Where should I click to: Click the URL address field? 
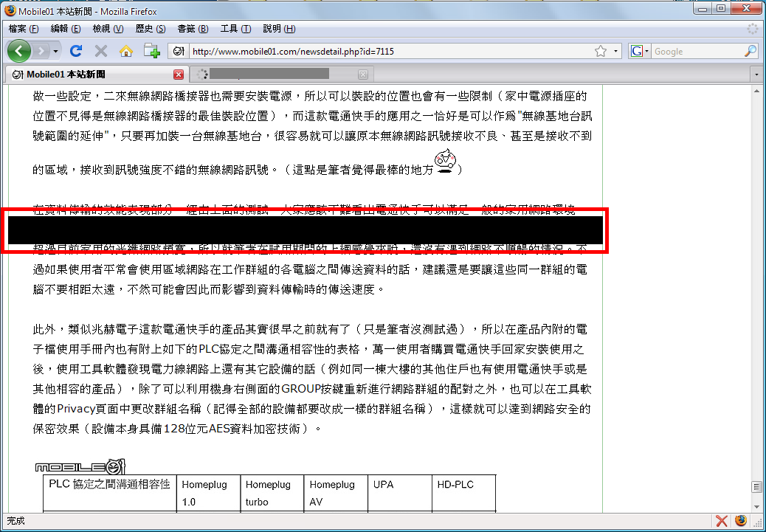coord(390,52)
